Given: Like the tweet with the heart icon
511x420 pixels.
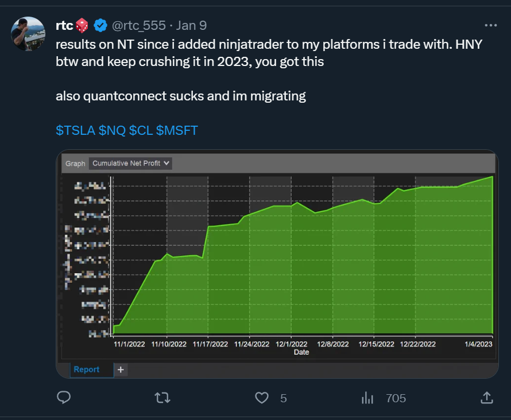Looking at the screenshot, I should coord(262,398).
